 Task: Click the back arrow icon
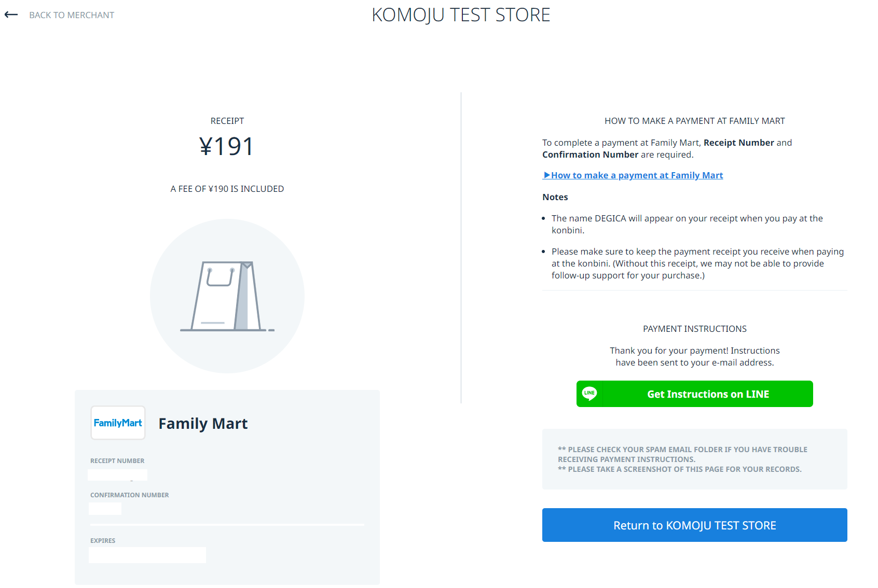pyautogui.click(x=11, y=15)
